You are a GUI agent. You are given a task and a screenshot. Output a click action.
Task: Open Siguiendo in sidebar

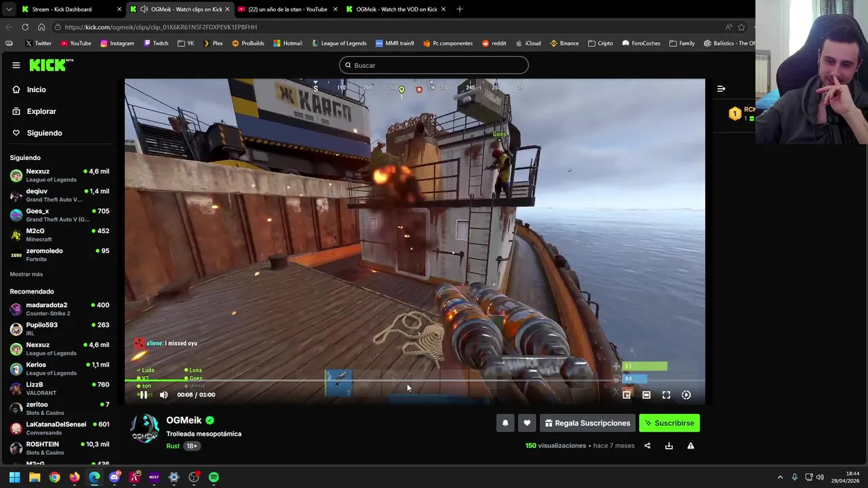[x=44, y=133]
